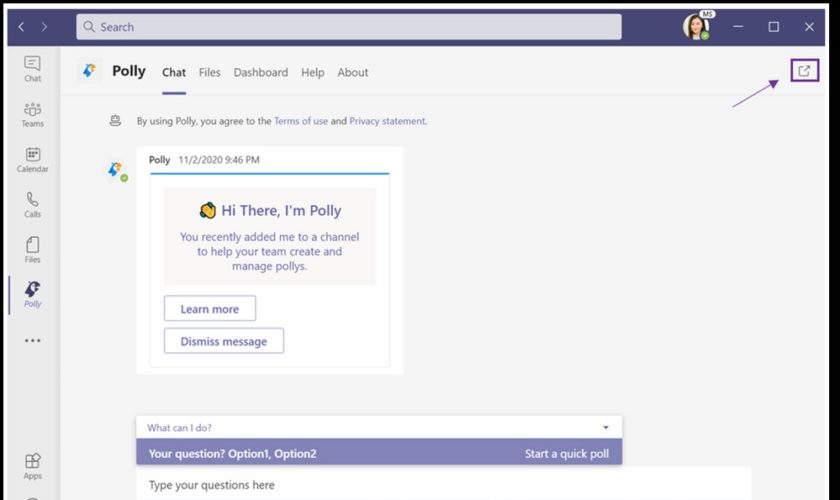Click the Learn more button
Screen dimensions: 840x500
click(209, 309)
